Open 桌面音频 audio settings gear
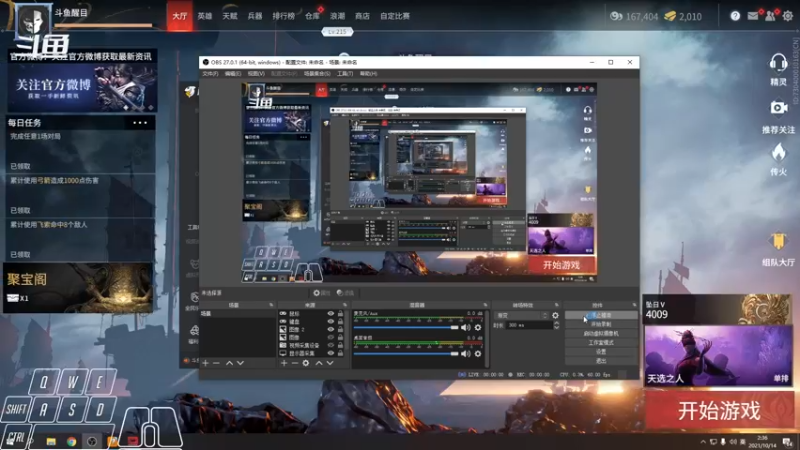Screen dimensions: 800x450 [478, 354]
